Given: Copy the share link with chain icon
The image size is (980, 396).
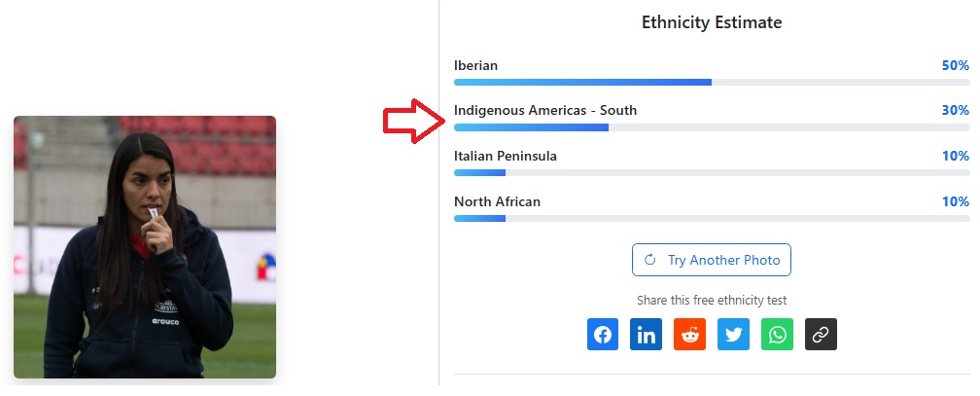Looking at the screenshot, I should pyautogui.click(x=822, y=335).
